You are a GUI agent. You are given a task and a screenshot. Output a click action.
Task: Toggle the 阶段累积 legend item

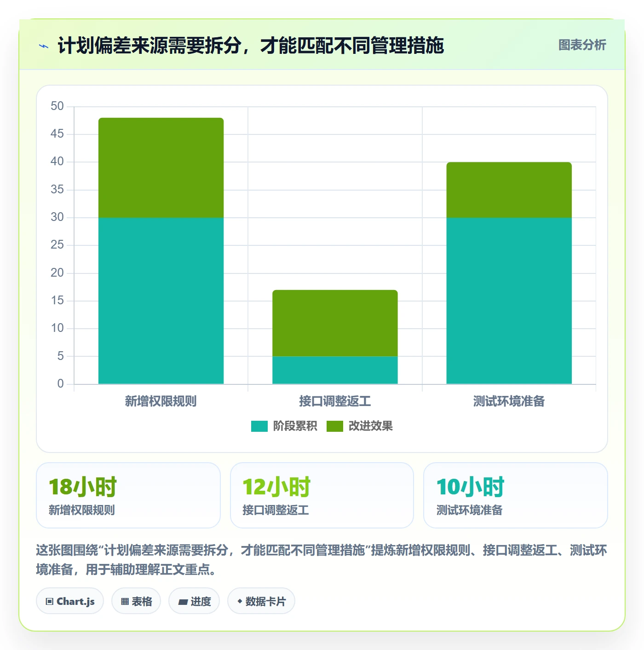[284, 426]
